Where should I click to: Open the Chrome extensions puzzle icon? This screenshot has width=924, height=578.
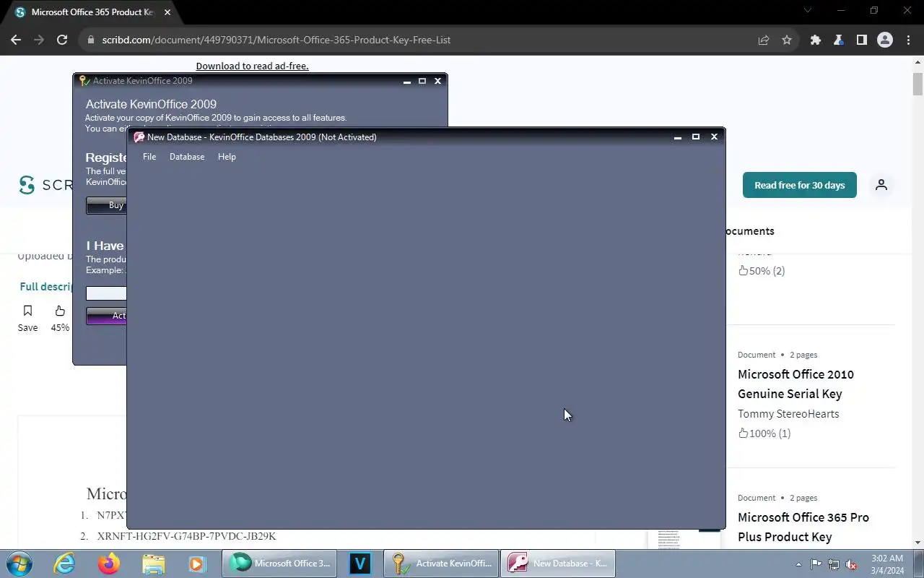[816, 40]
